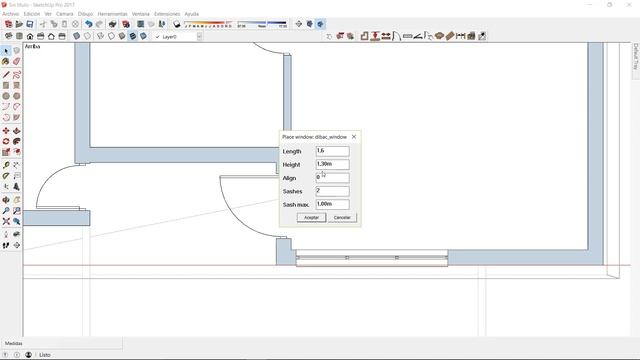The height and width of the screenshot is (360, 640).
Task: Click the Undo arrow icon
Action: point(88,24)
